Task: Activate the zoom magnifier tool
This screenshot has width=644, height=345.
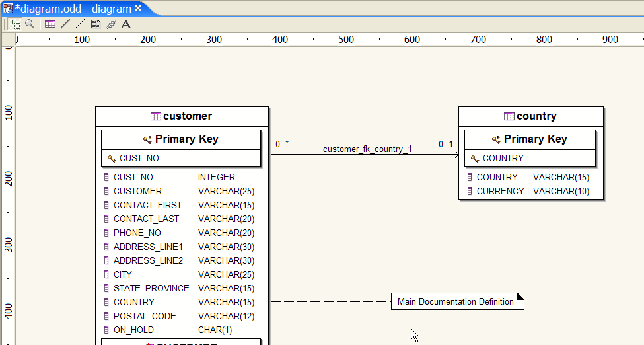Action: point(30,24)
